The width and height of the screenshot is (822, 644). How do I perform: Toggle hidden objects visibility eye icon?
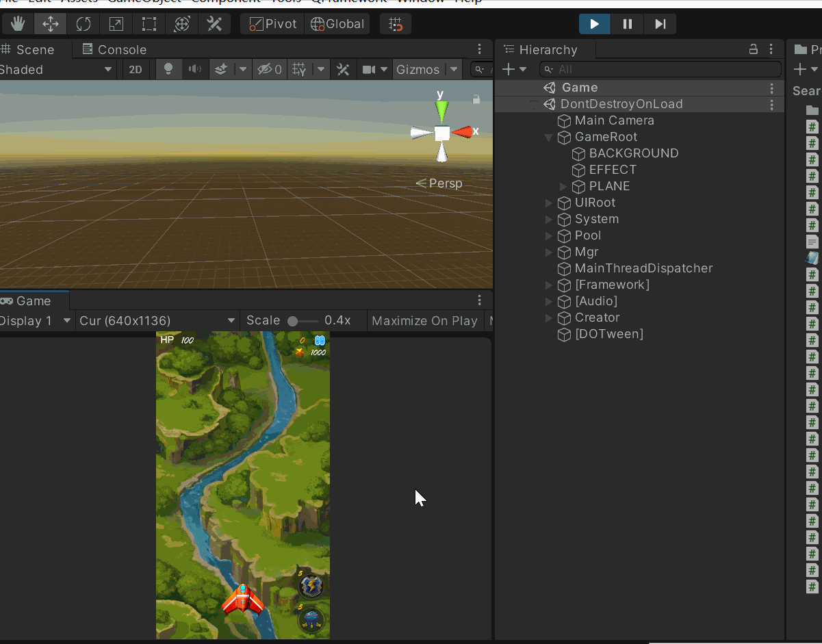(x=269, y=69)
